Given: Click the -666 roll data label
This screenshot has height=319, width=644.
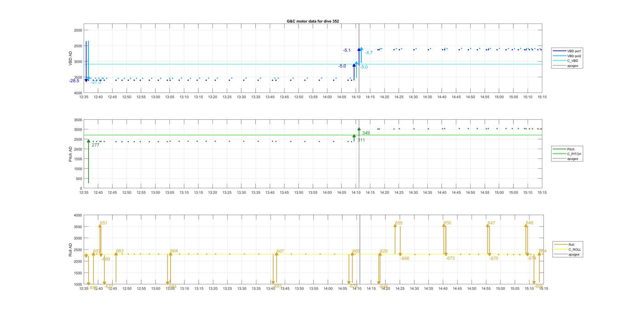Looking at the screenshot, I should (405, 259).
